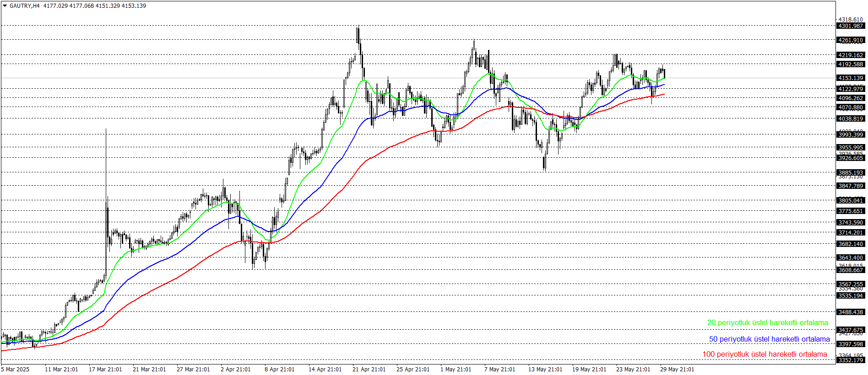
Task: Click the 2 Apr 21:01 time axis label
Action: pyautogui.click(x=236, y=370)
